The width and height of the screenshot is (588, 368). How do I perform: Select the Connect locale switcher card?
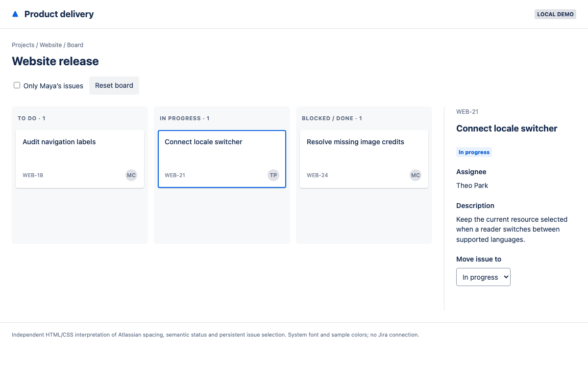pyautogui.click(x=222, y=159)
